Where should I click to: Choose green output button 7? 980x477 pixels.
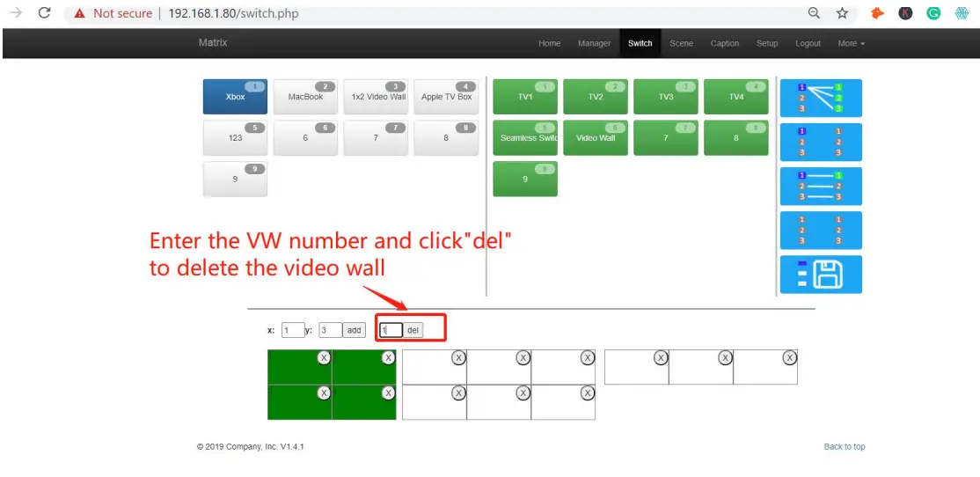(666, 137)
